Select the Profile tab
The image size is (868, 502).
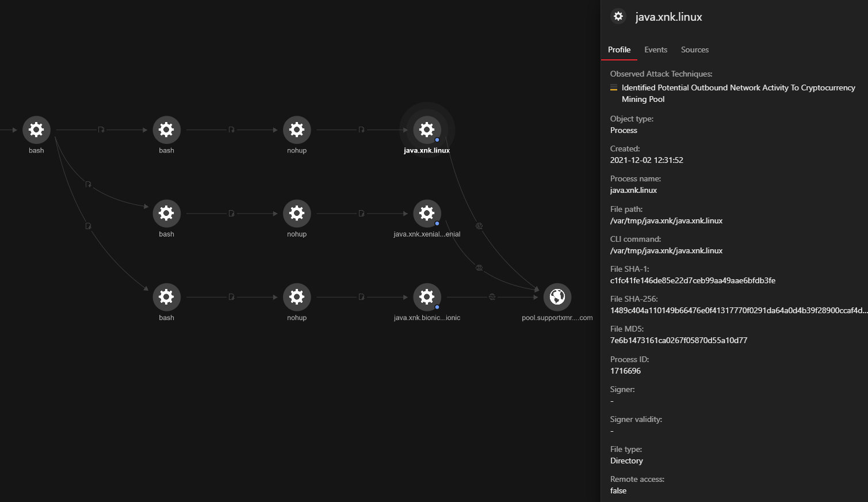tap(619, 50)
